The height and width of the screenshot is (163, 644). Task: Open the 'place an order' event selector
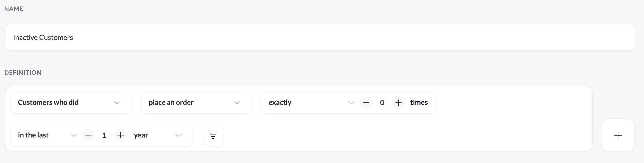click(x=196, y=102)
